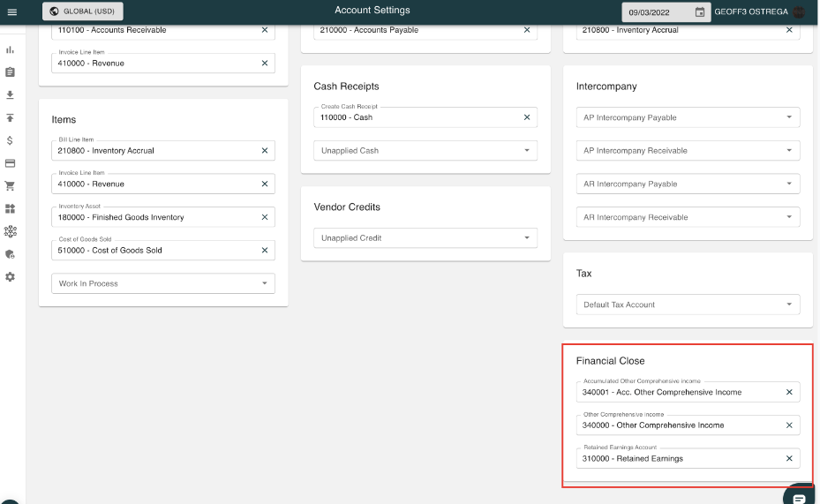Viewport: 820px width, 504px height.
Task: Open the network hub sidebar icon
Action: pyautogui.click(x=10, y=231)
